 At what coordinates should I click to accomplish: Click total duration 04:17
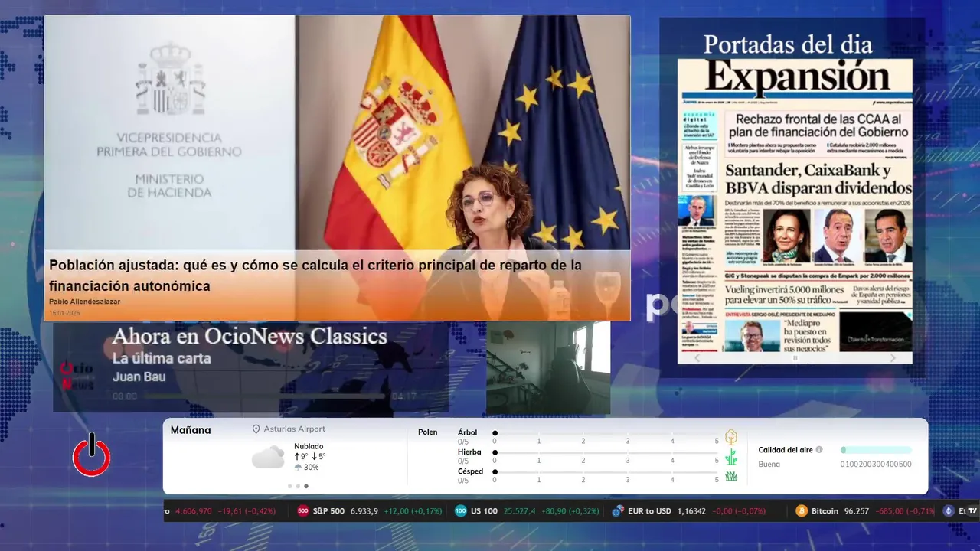tap(403, 396)
